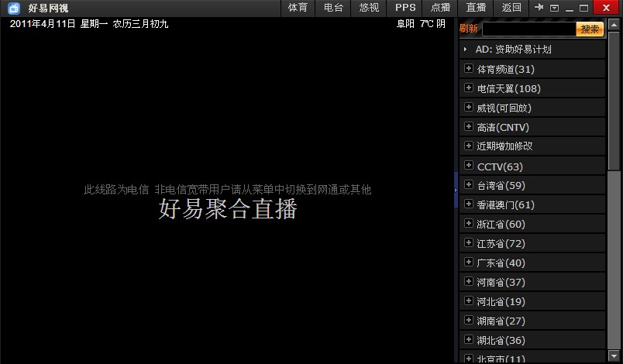Expand the 台湾省(59) category
623x364 pixels.
coord(532,185)
